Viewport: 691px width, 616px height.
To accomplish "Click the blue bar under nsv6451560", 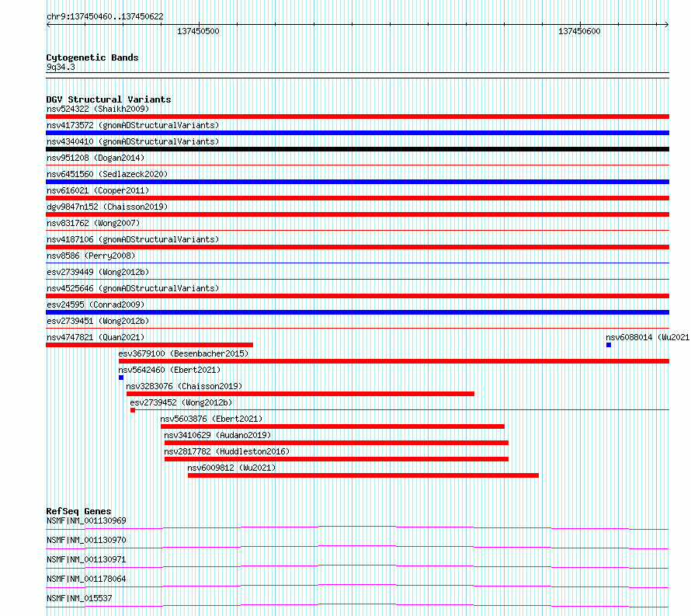I will click(x=357, y=182).
